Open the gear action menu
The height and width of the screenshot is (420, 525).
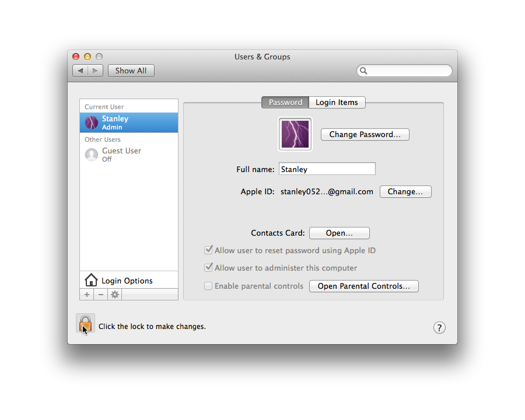(x=115, y=295)
